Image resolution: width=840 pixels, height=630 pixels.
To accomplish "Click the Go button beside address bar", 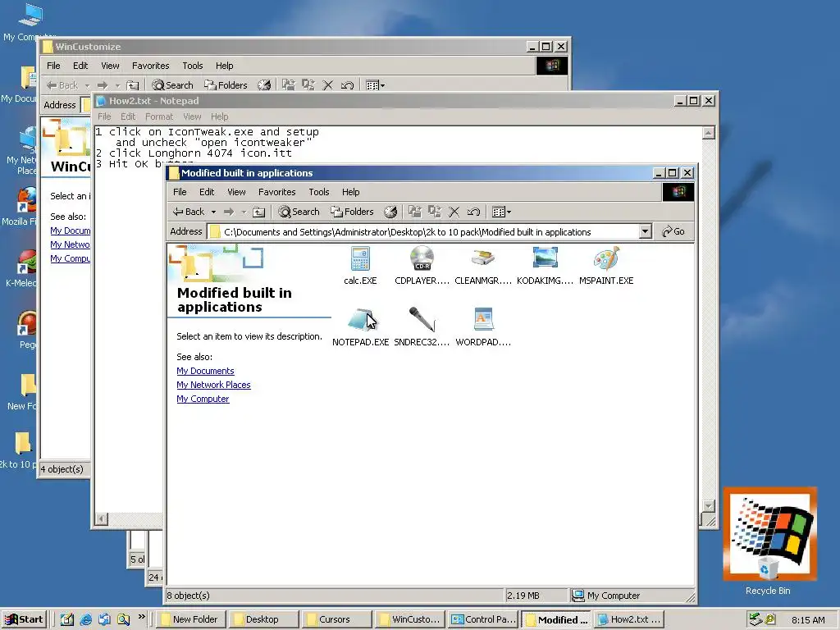I will 673,231.
